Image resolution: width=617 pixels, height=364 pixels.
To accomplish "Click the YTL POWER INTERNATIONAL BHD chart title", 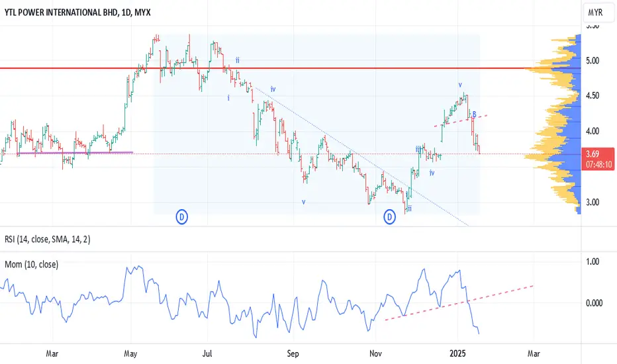I will 77,12.
